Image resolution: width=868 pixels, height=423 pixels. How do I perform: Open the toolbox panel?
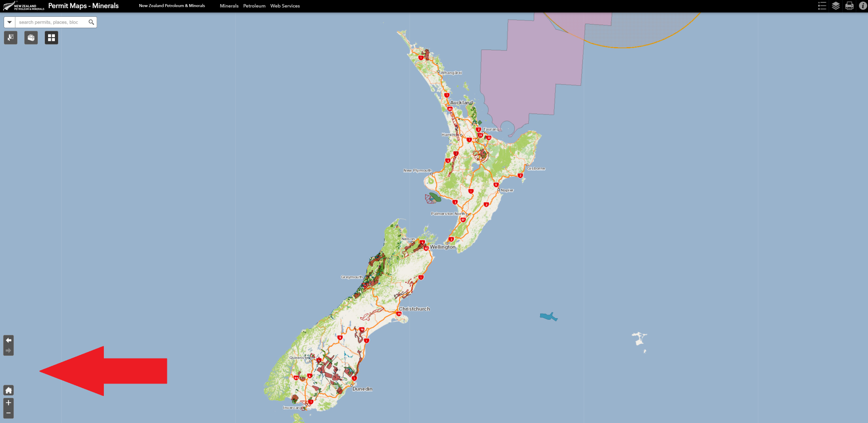30,38
